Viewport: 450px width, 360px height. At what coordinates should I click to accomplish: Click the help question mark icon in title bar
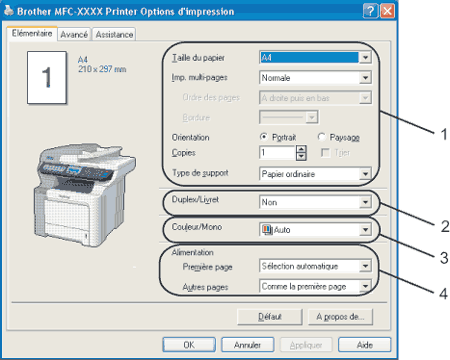point(370,11)
